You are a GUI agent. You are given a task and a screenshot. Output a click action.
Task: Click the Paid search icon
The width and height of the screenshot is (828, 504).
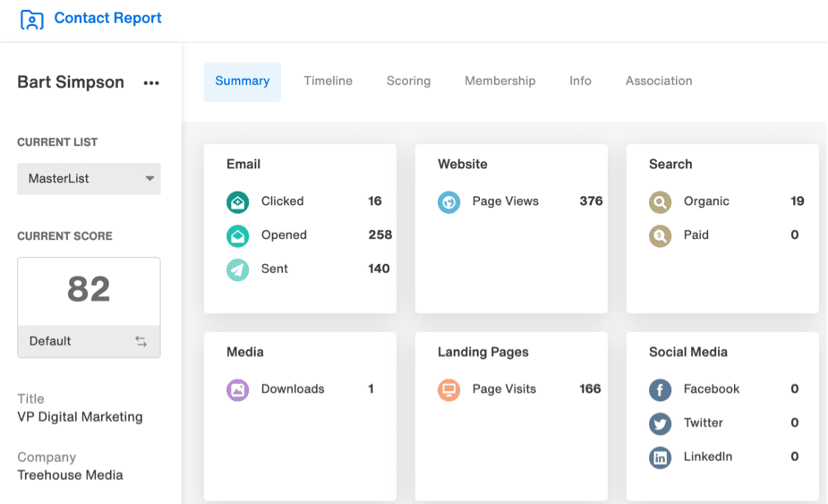tap(660, 235)
